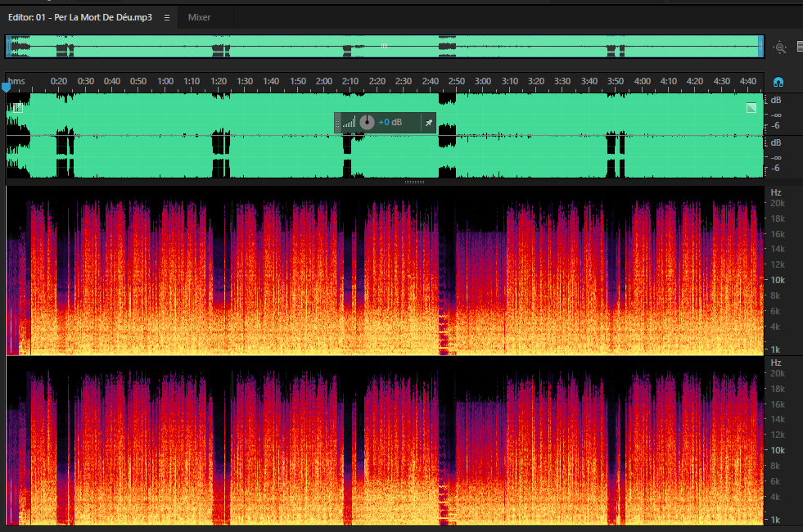Open the Editor panel menu icon
Image resolution: width=803 pixels, height=532 pixels.
166,17
